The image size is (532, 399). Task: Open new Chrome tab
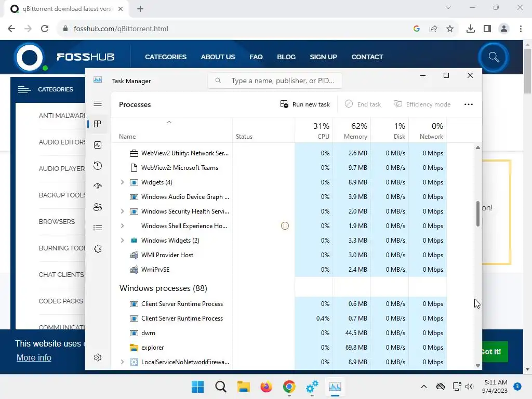click(140, 9)
